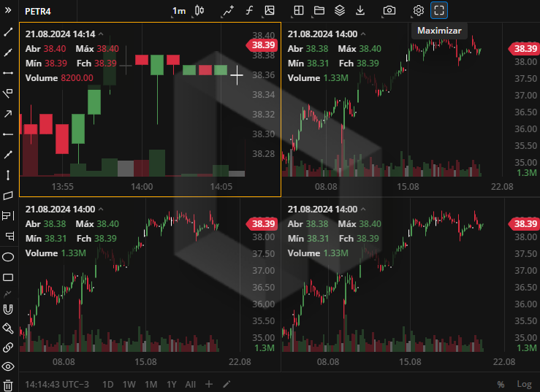Click the 1.3M volume axis label bottom-right chart

(527, 348)
